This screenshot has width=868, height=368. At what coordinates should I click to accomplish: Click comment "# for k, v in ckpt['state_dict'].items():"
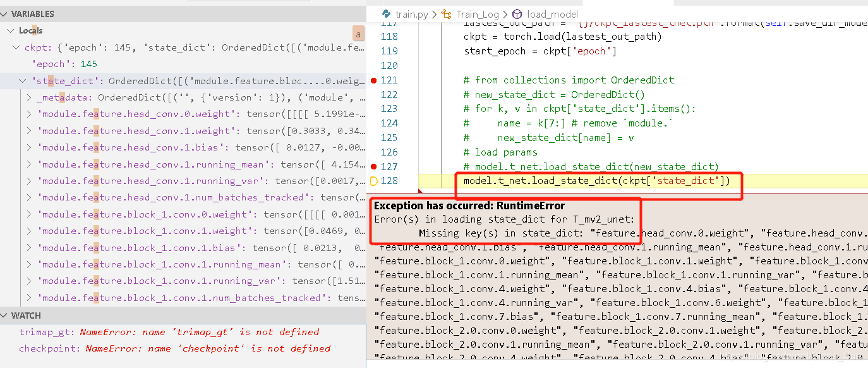(579, 109)
